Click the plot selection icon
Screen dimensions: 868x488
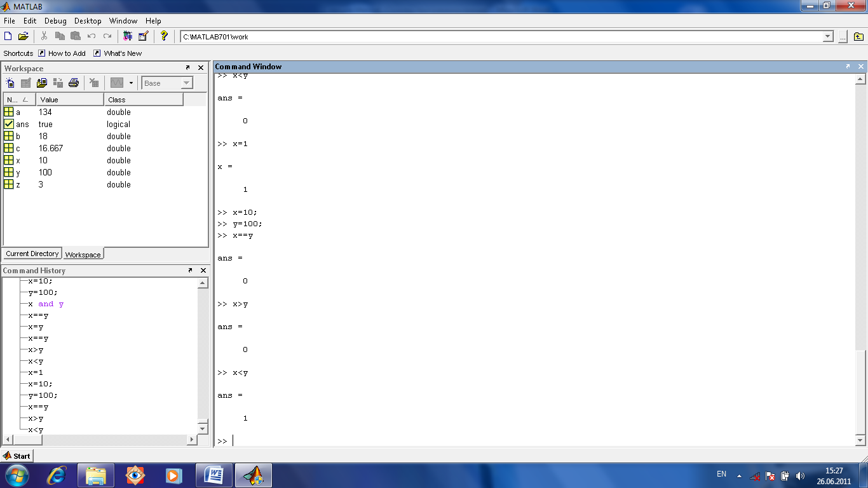click(116, 83)
